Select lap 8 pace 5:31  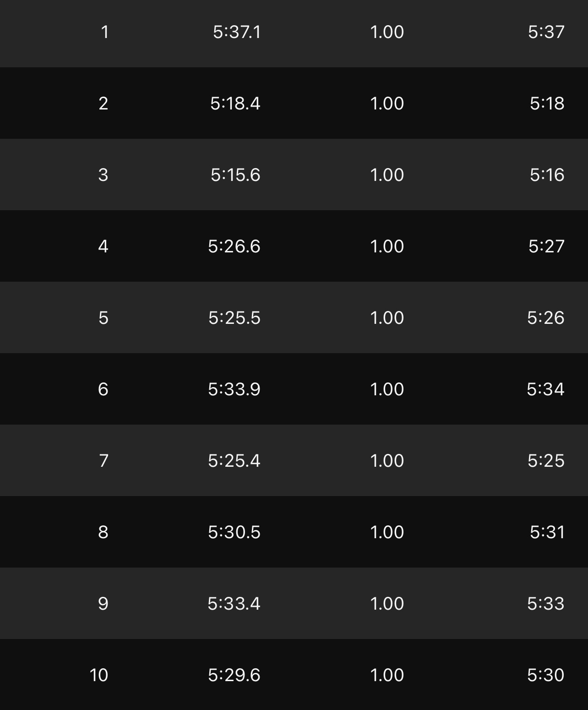coord(547,532)
